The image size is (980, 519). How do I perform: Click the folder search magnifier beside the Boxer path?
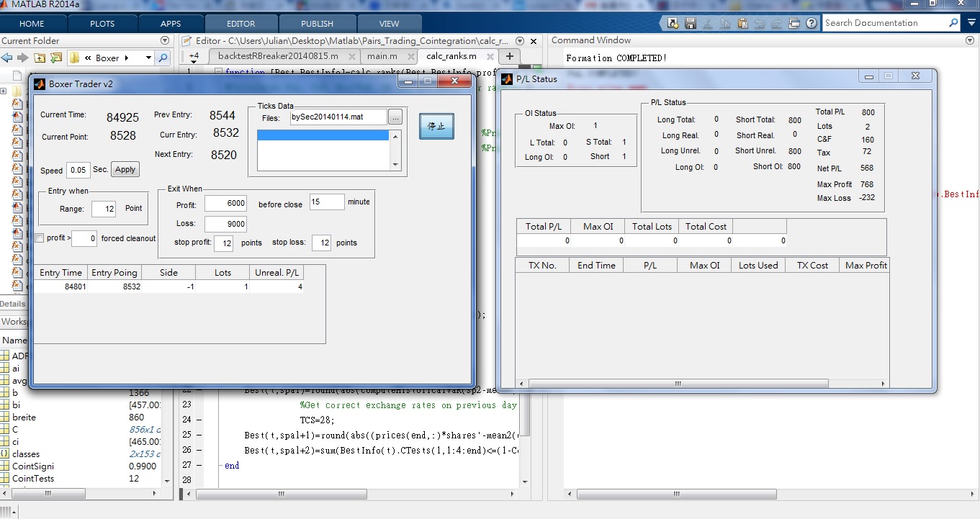click(x=163, y=58)
